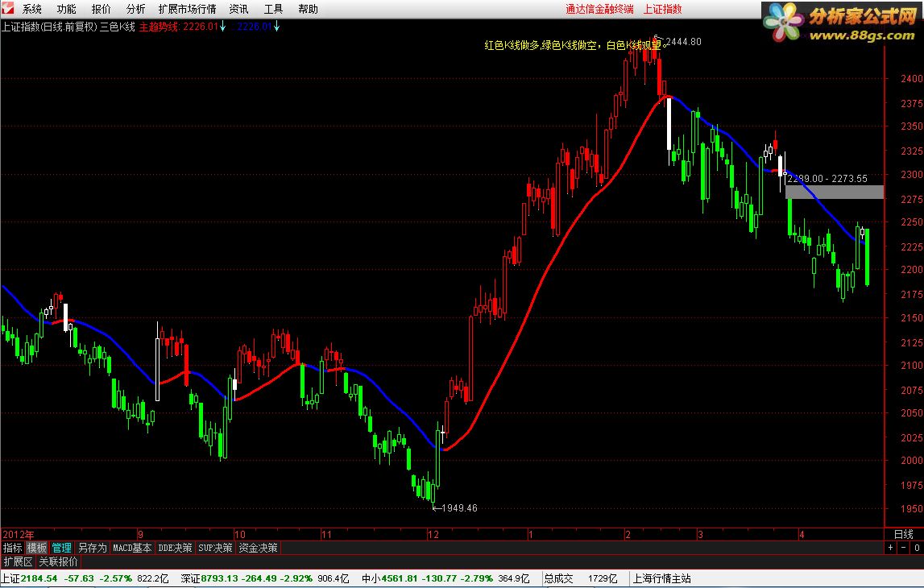Select the SUP决策 template tab
Viewport: 924px width, 588px height.
pos(215,548)
